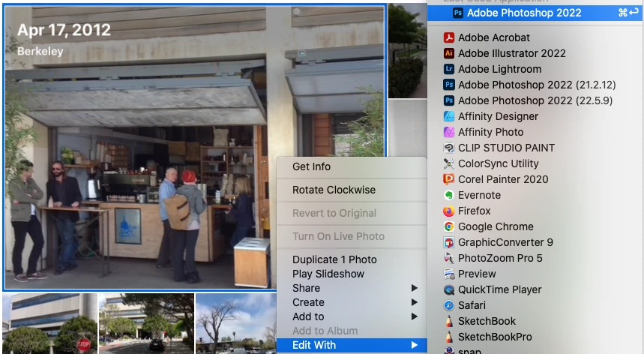Click the GraphicConverter 9 icon
This screenshot has width=644, height=354.
pyautogui.click(x=448, y=242)
